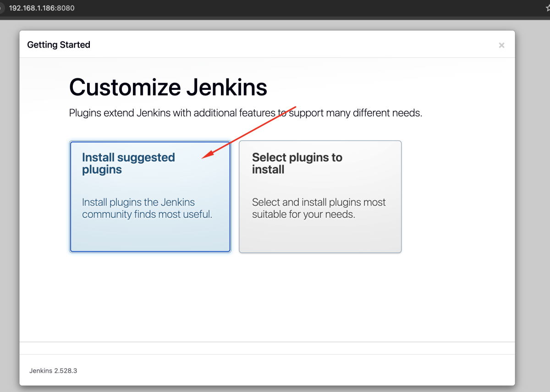The image size is (550, 392).
Task: Click the 'Plugins extend Jenkins' description sentence
Action: click(x=245, y=113)
